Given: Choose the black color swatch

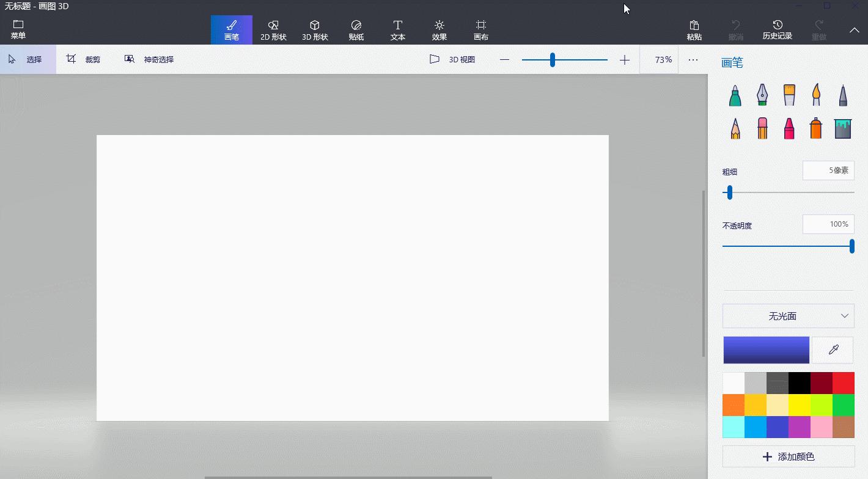Looking at the screenshot, I should (x=800, y=383).
